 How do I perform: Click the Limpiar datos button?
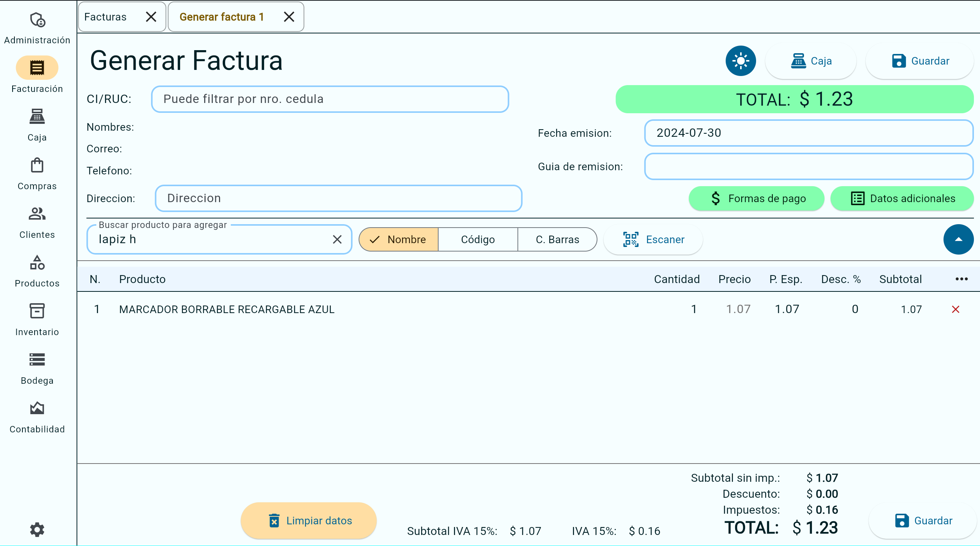[x=309, y=521]
